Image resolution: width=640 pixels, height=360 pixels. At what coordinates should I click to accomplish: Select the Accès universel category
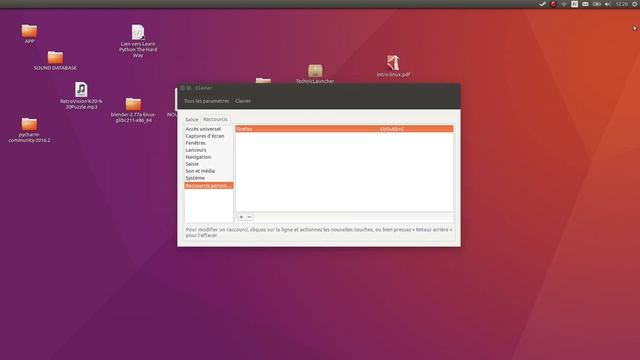coord(209,129)
